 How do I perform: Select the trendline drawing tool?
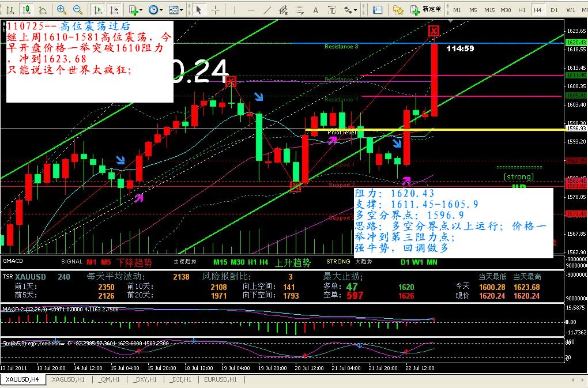(267, 10)
